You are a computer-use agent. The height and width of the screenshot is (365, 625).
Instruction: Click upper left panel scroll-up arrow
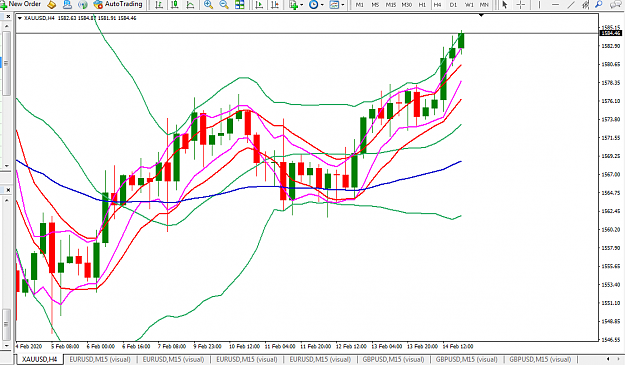7,26
